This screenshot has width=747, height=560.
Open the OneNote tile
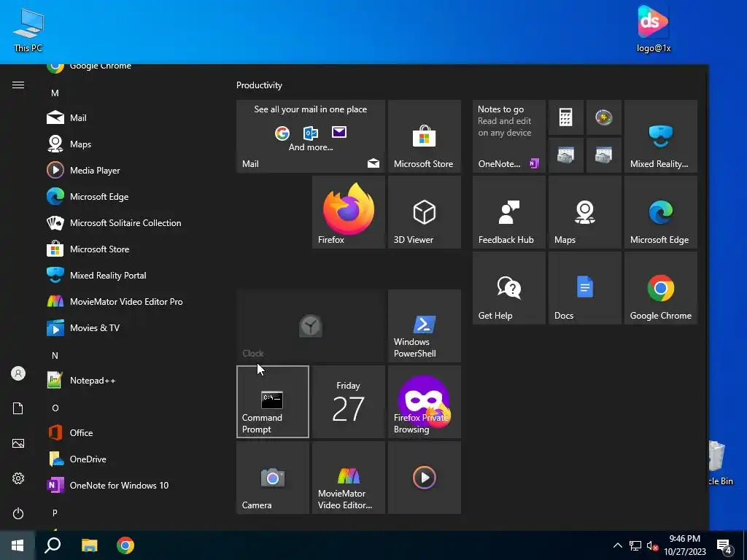pos(508,136)
